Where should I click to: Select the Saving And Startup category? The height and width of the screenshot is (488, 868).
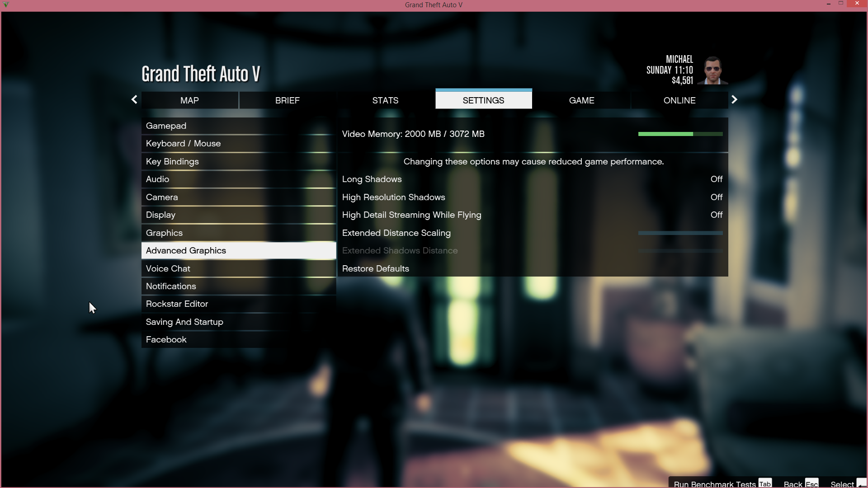coord(184,322)
